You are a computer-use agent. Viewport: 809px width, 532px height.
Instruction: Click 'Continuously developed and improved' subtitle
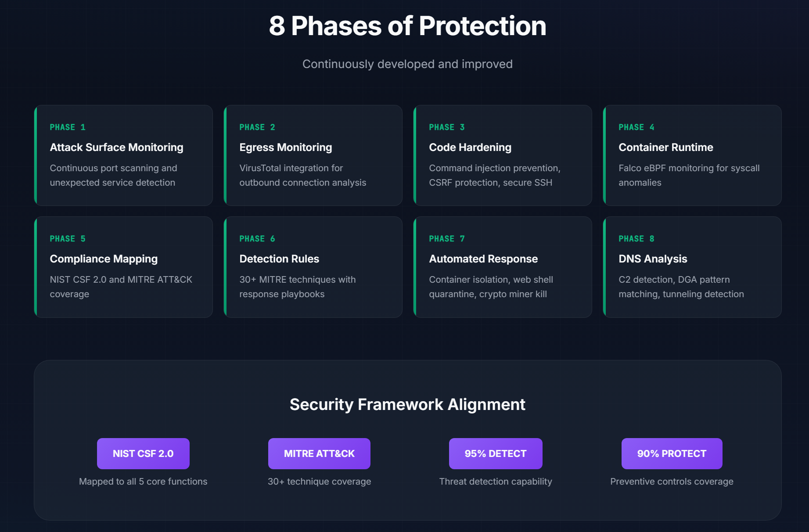407,64
